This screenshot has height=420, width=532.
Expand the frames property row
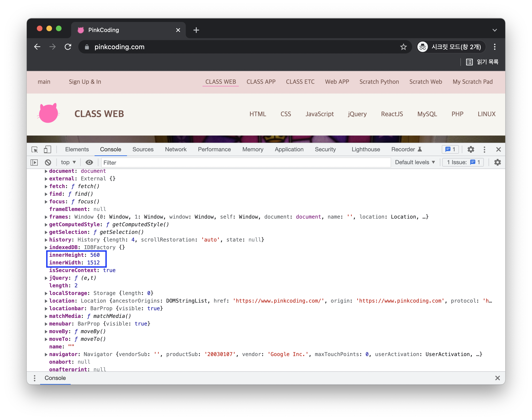[46, 217]
